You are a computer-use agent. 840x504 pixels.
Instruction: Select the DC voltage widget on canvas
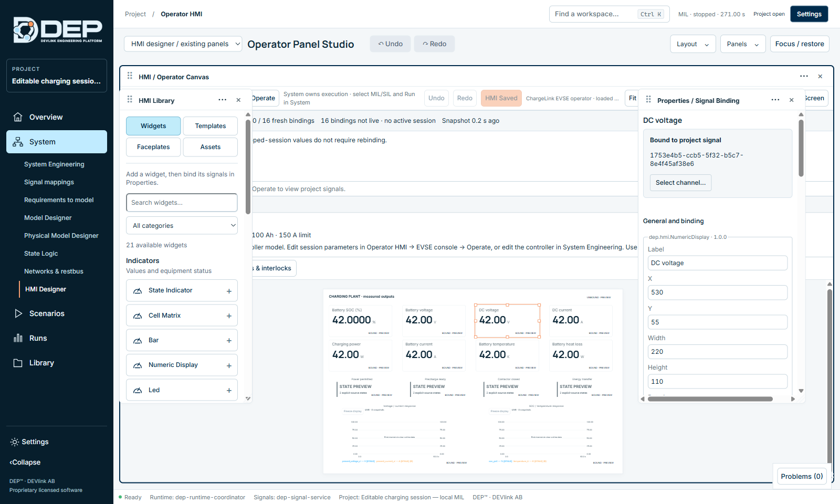point(507,321)
